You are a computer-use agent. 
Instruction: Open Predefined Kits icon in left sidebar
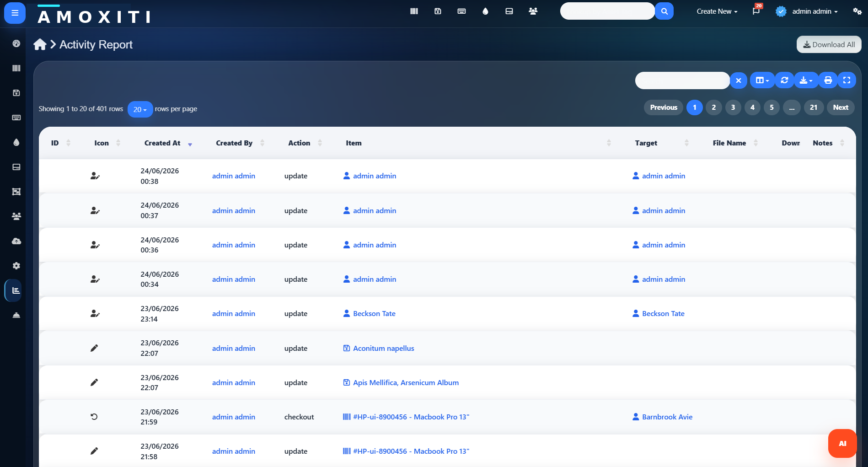[16, 192]
